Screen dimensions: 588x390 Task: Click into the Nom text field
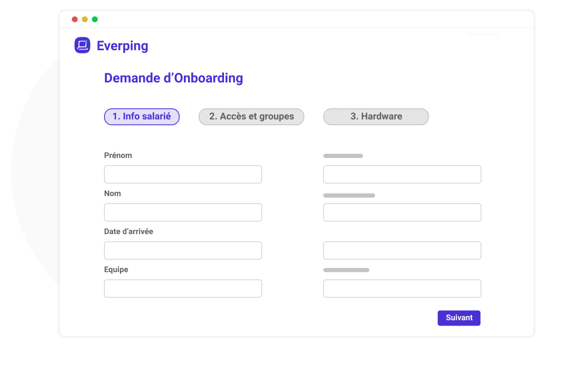tap(183, 212)
